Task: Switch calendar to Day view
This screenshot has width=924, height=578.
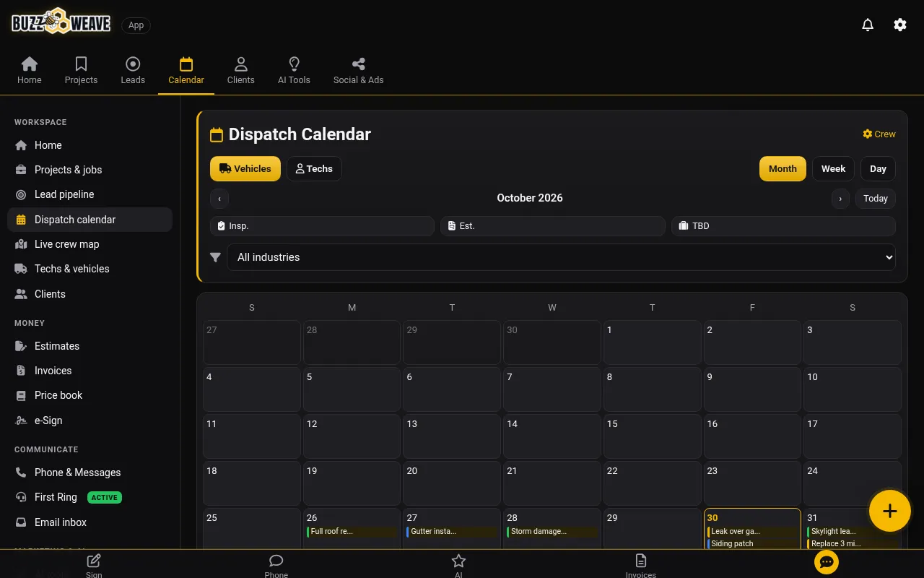Action: 878,169
